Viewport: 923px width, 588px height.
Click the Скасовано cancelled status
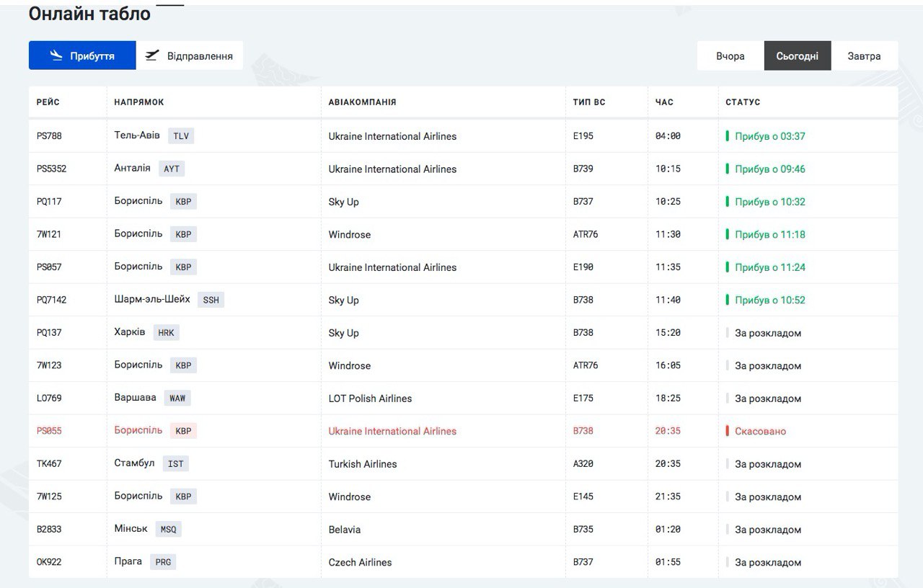[760, 432]
